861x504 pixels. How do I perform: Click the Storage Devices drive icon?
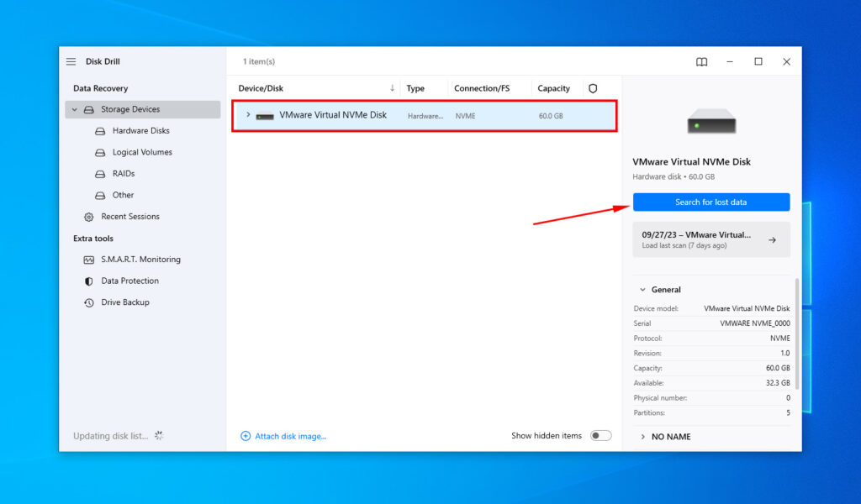pos(90,109)
